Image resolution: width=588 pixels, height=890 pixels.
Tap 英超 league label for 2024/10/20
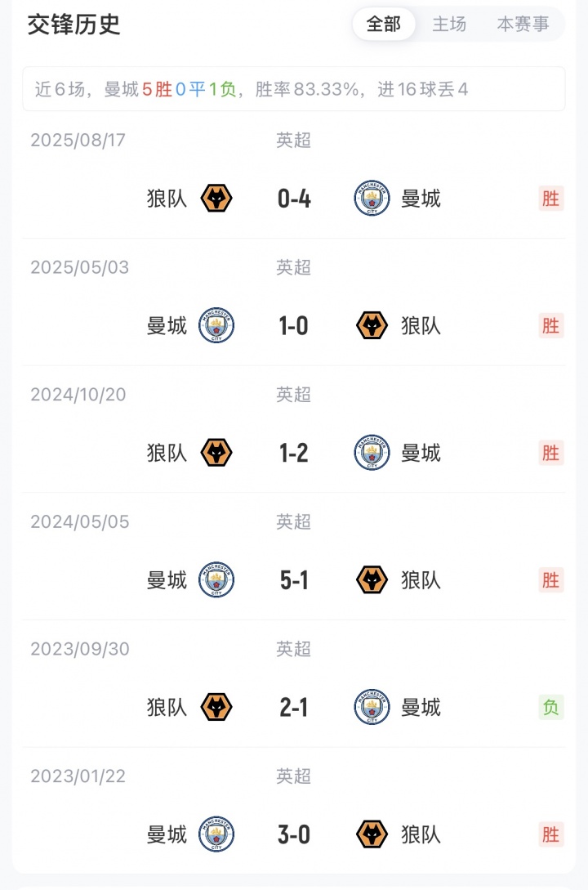[x=294, y=395]
